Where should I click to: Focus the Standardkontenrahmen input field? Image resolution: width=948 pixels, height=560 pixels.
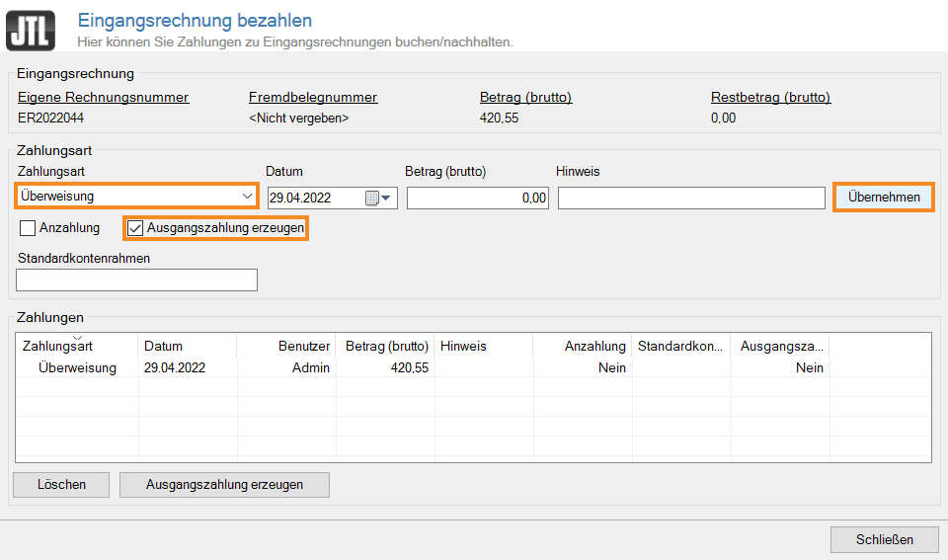pyautogui.click(x=136, y=280)
